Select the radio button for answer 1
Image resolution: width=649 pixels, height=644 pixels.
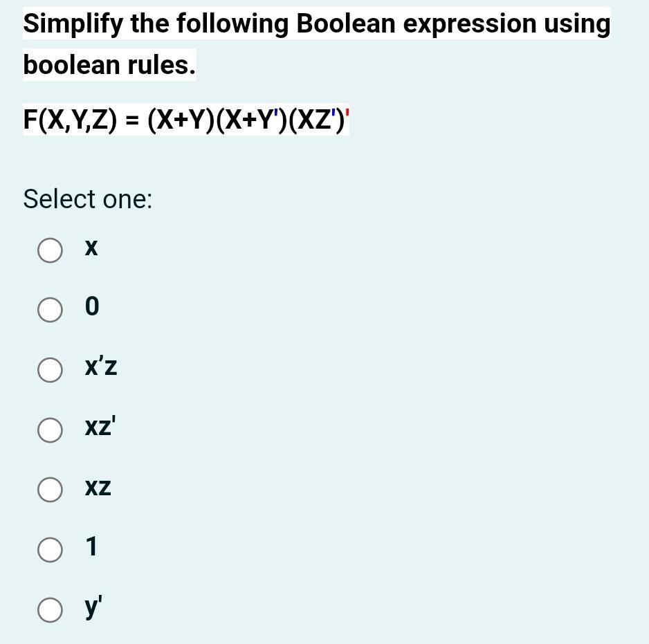click(50, 550)
